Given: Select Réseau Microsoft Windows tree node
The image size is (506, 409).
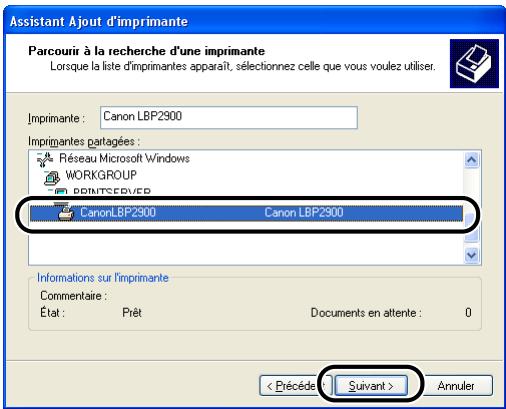Looking at the screenshot, I should coord(124,158).
